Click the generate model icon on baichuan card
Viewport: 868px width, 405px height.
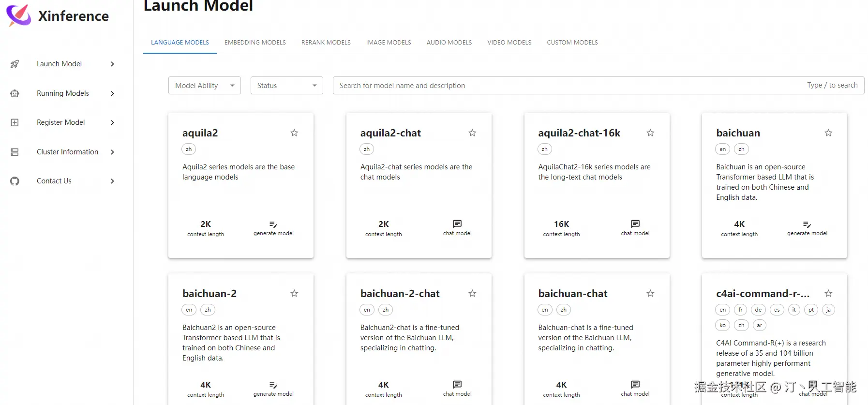click(807, 224)
